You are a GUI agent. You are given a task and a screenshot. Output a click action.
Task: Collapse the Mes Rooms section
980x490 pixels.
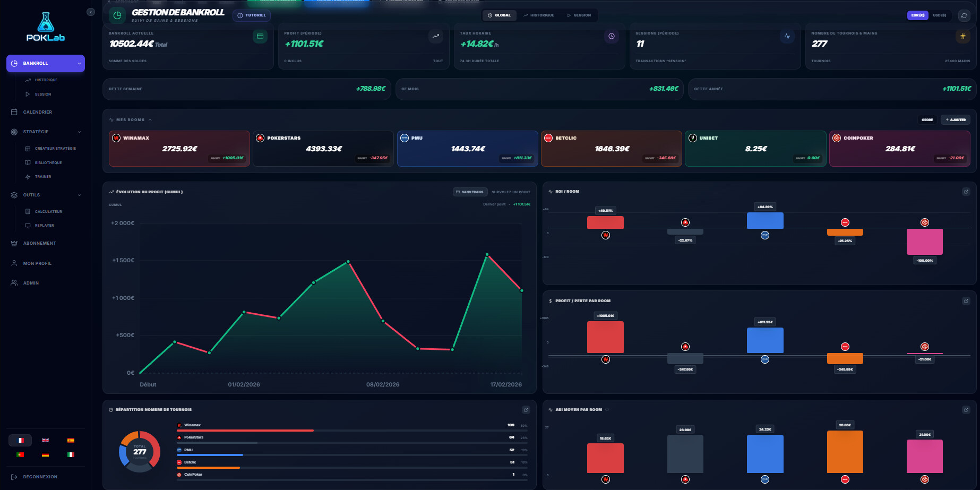click(x=150, y=120)
